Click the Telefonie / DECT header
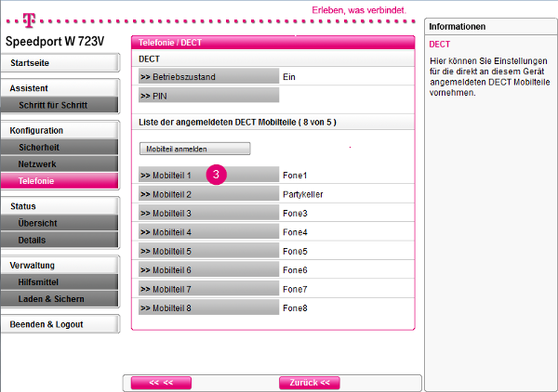The image size is (558, 392). click(x=170, y=43)
